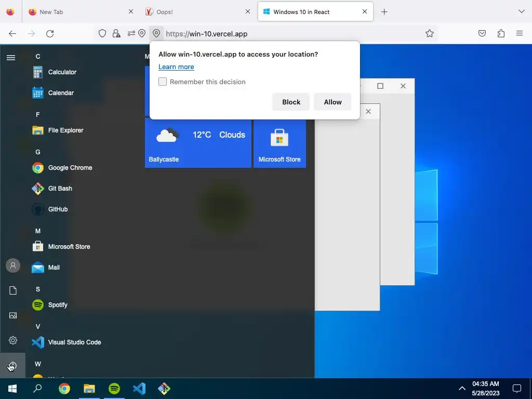The width and height of the screenshot is (532, 399).
Task: Open the user account icon
Action: (13, 265)
